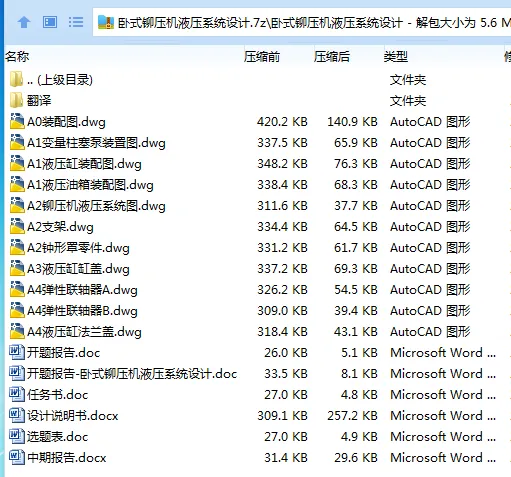
Task: Click file name 开题报告.doc
Action: (x=63, y=353)
